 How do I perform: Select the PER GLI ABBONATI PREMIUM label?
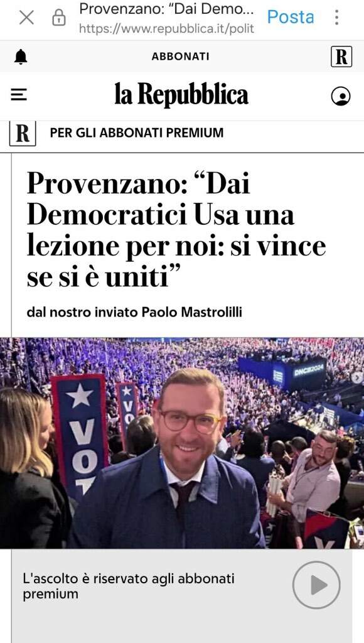coord(137,133)
